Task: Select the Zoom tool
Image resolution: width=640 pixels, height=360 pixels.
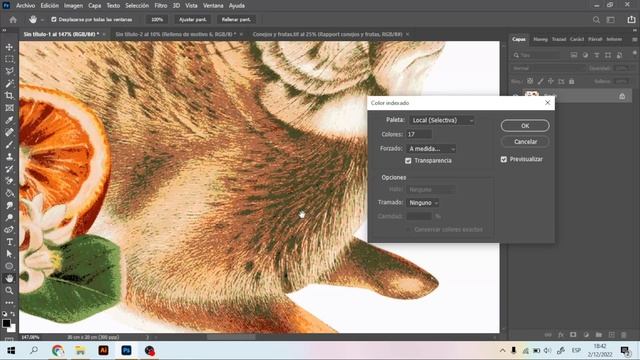Action: 9,291
